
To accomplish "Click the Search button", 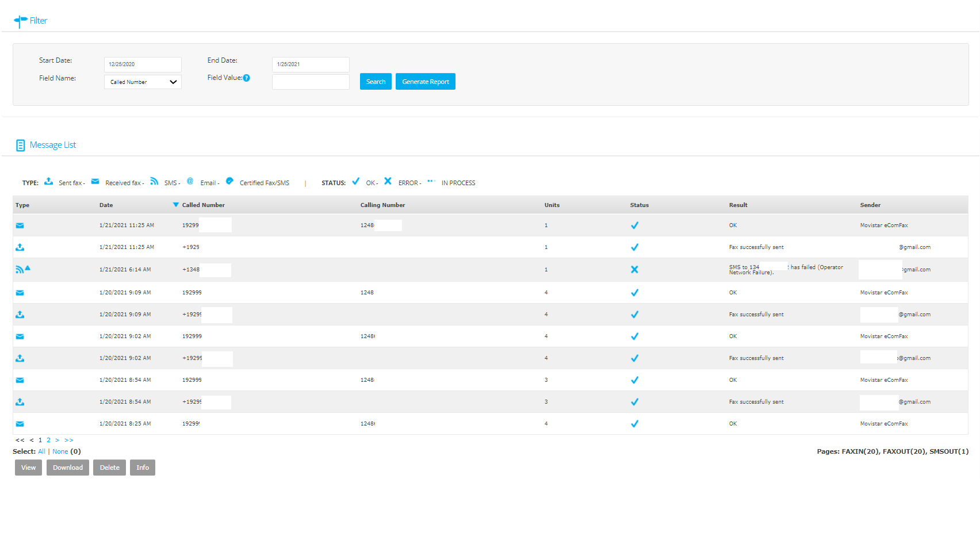I will pos(376,82).
